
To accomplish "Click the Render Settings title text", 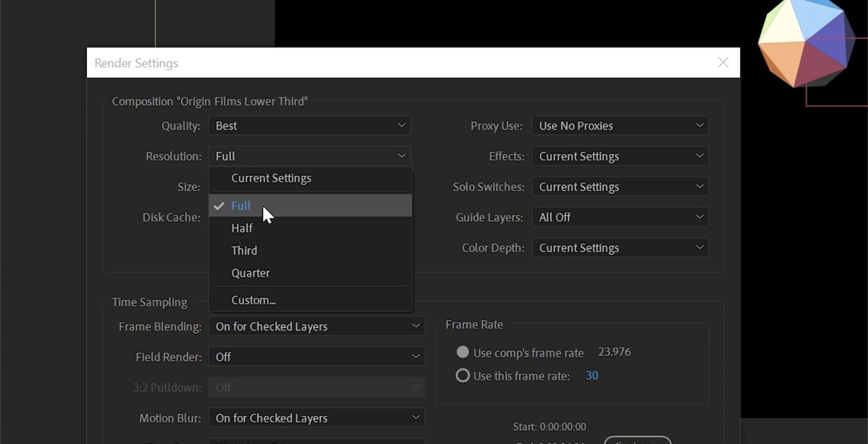I will pos(136,63).
